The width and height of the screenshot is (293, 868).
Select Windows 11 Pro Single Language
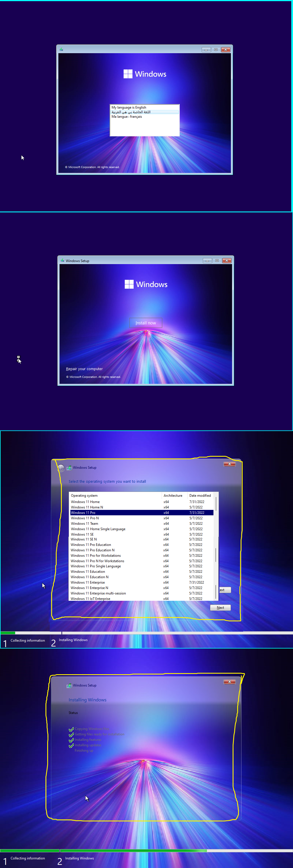point(142,566)
